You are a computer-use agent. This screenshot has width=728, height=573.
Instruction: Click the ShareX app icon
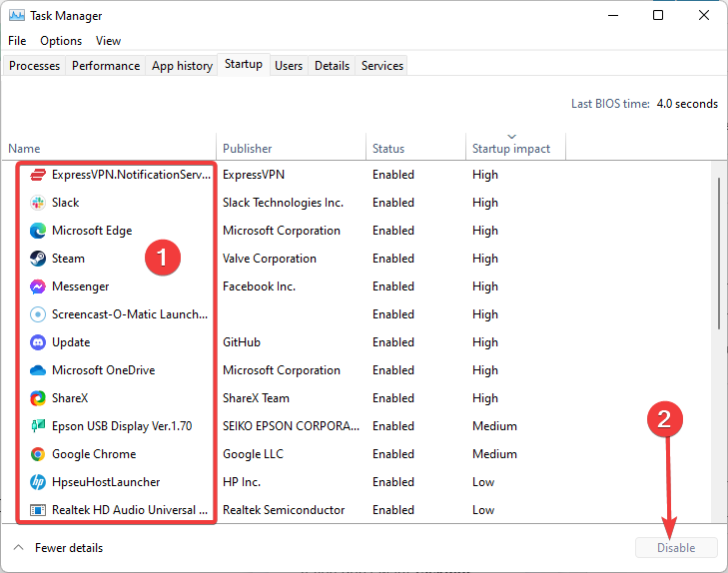point(38,398)
